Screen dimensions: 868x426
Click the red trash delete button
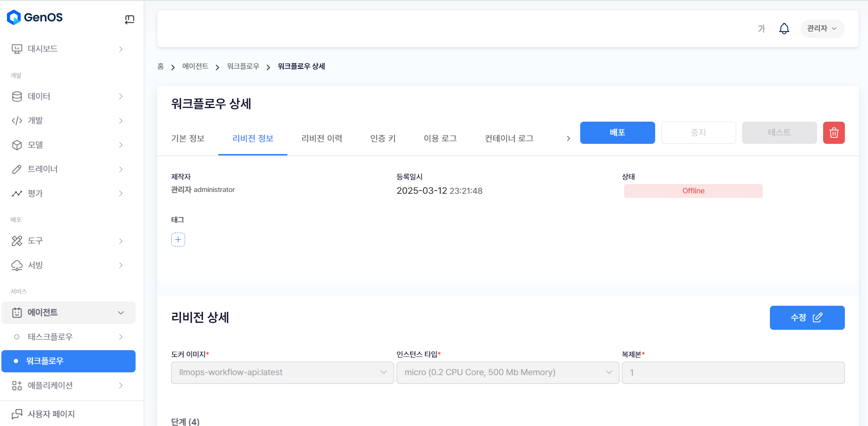coord(833,133)
